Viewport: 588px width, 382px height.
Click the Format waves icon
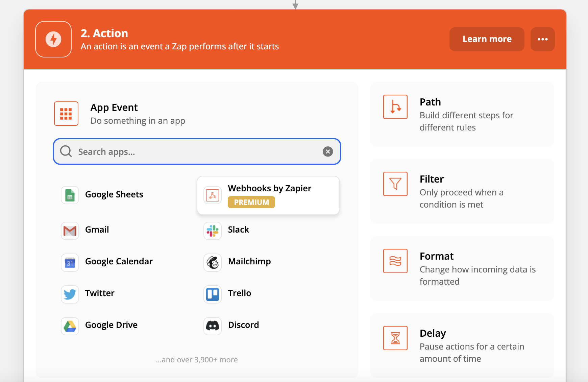[395, 261]
